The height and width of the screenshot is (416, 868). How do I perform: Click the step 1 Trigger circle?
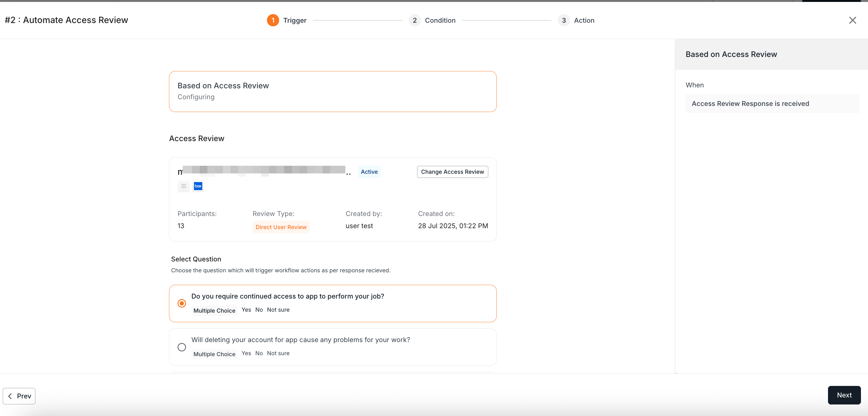273,20
